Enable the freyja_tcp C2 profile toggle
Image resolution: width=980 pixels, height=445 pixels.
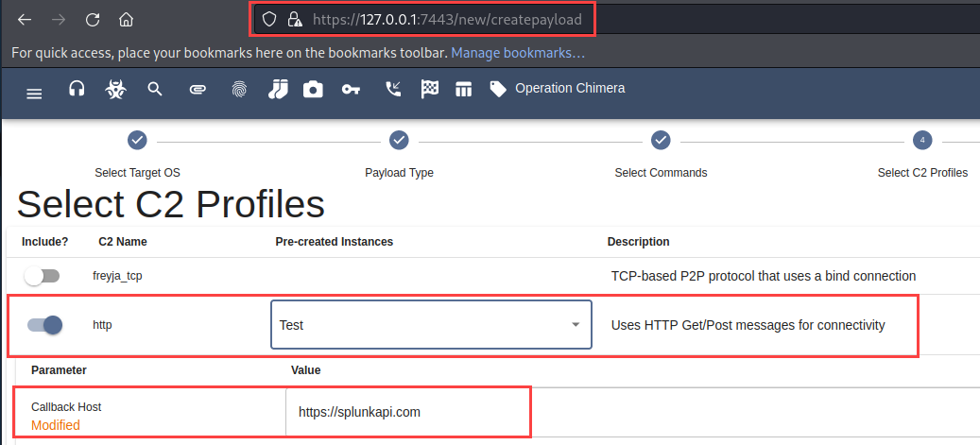pos(43,276)
